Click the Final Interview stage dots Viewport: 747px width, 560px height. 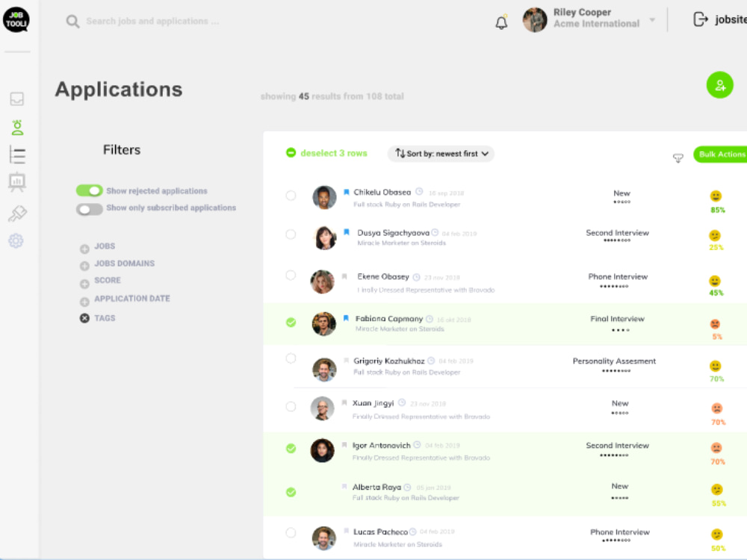pyautogui.click(x=620, y=330)
